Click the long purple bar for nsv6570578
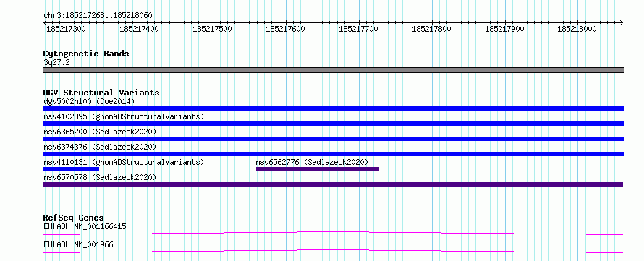 tap(333, 184)
